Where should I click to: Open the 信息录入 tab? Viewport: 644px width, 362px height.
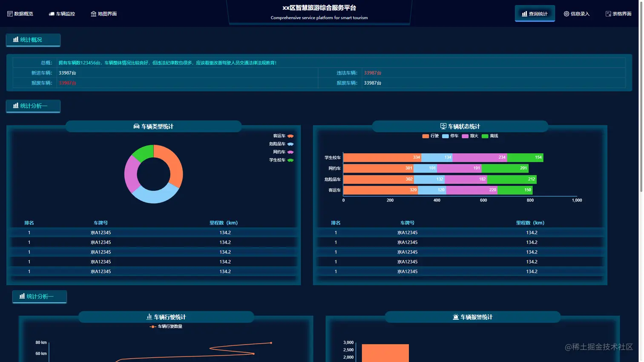(x=576, y=14)
